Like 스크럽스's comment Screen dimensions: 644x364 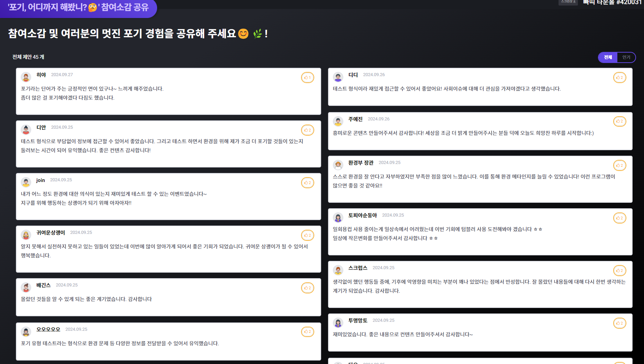[619, 271]
